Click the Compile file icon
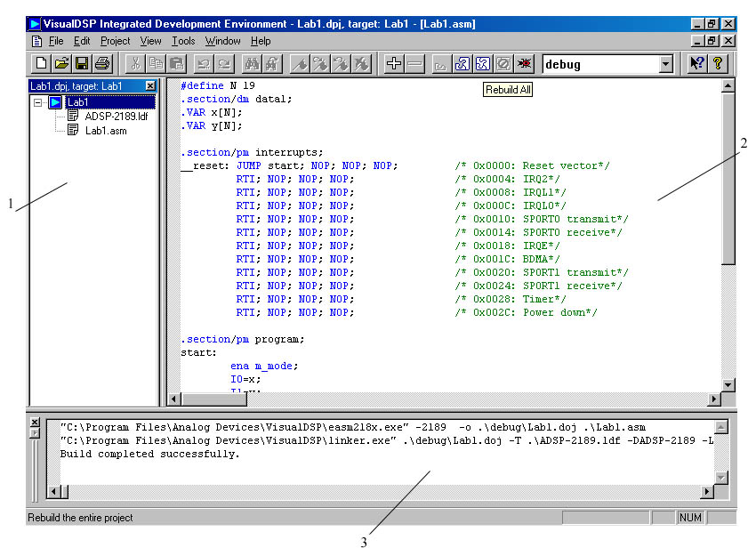This screenshot has height=556, width=756. (440, 64)
